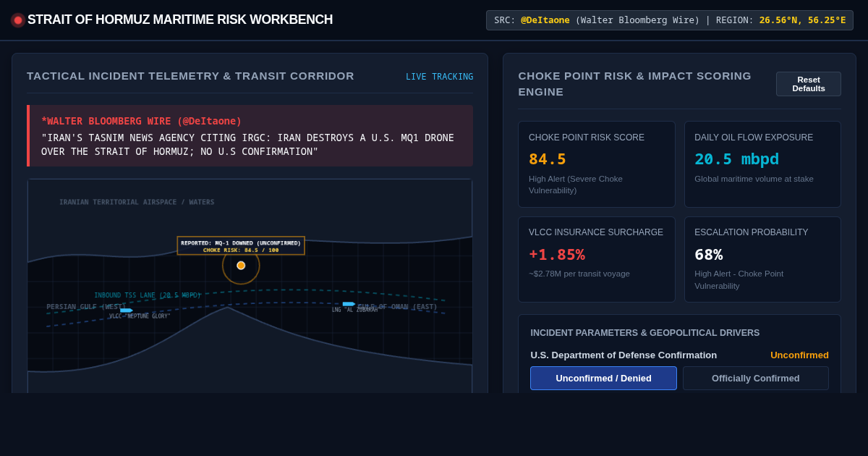Click the Incident Parameters & Geopolitical Drivers heading
The height and width of the screenshot is (456, 868).
[x=645, y=333]
